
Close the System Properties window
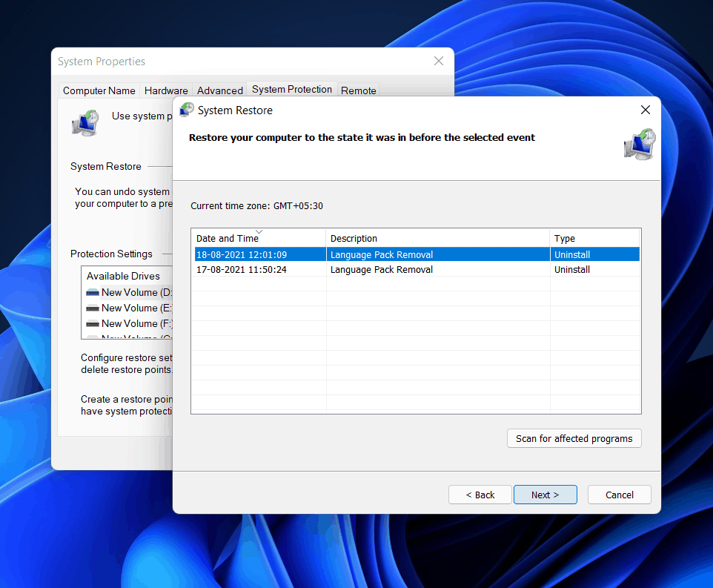click(x=438, y=61)
